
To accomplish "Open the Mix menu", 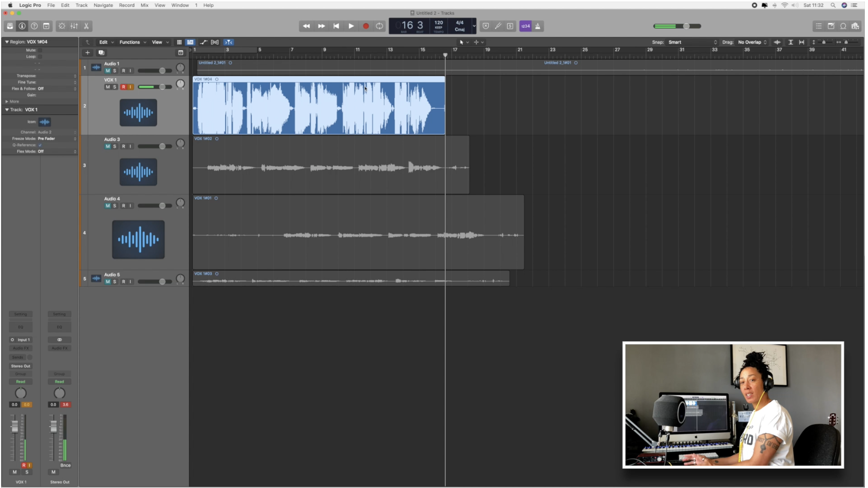I will click(145, 5).
